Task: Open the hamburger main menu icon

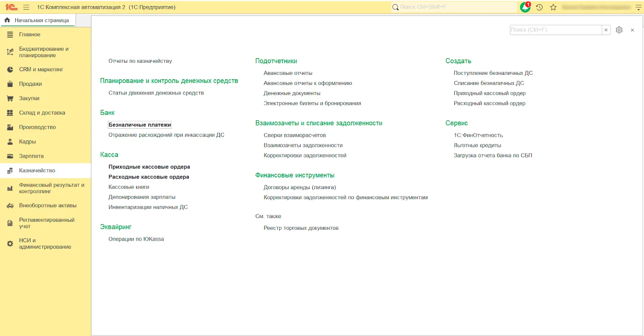Action: [26, 7]
